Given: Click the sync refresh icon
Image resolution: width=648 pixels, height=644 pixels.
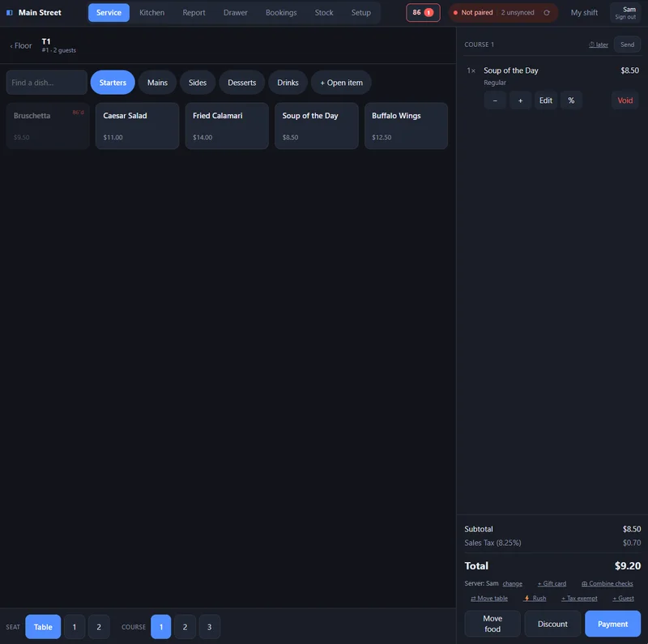Looking at the screenshot, I should click(546, 13).
